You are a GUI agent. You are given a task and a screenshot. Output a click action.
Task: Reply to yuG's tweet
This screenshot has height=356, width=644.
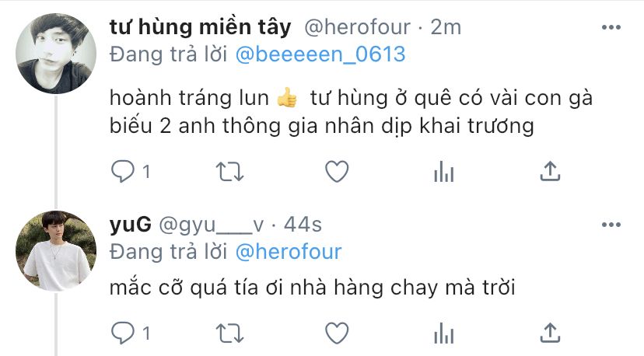point(123,333)
